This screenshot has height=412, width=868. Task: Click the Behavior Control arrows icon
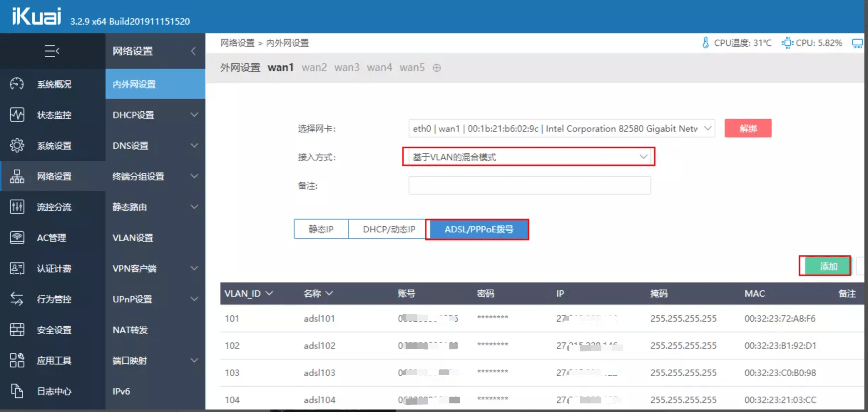tap(17, 299)
